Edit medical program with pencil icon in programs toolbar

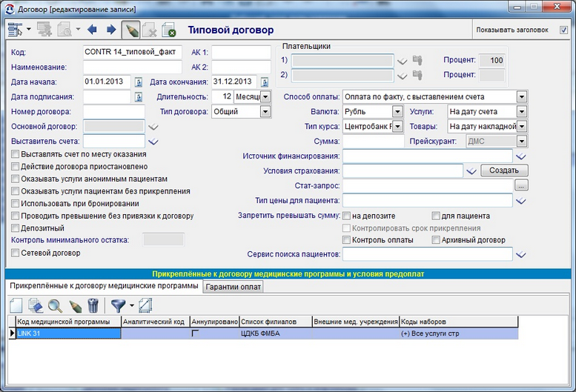click(x=75, y=306)
